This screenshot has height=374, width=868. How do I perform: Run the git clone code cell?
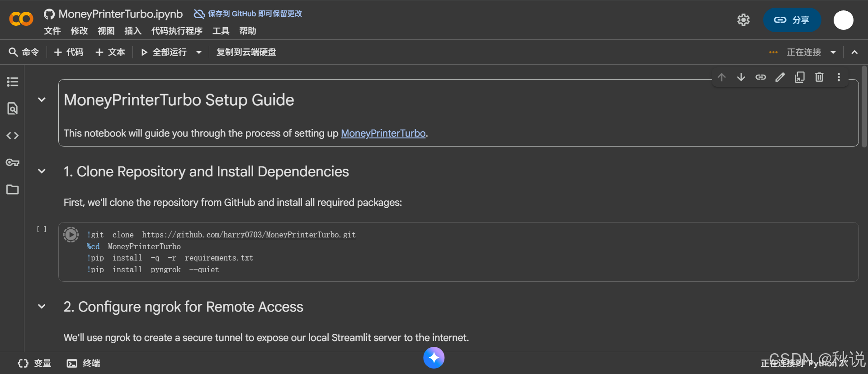(x=71, y=235)
